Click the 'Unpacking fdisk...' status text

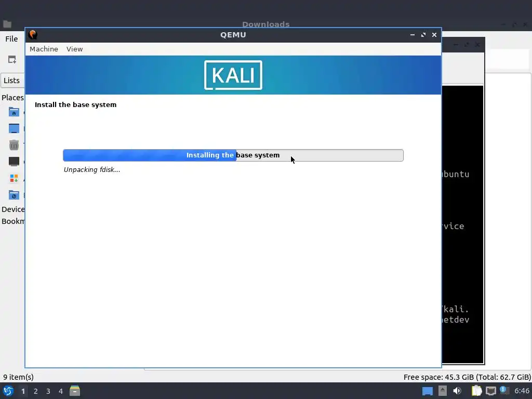click(92, 170)
